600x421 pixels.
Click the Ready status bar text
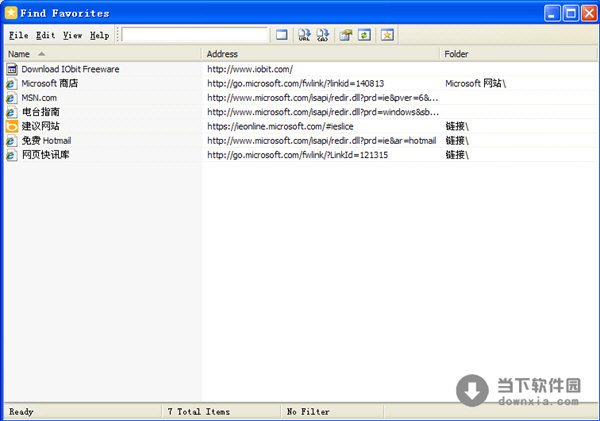(x=21, y=412)
